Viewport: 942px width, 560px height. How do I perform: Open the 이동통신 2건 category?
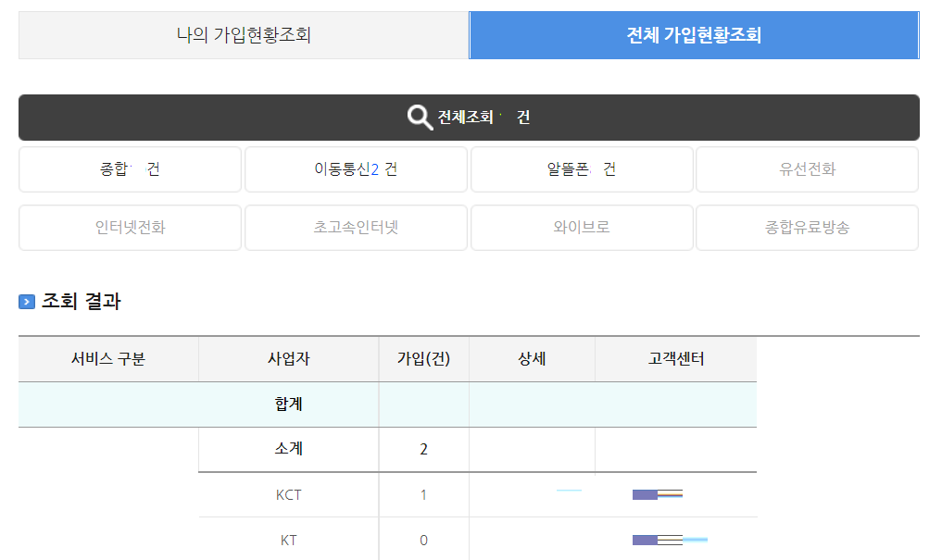[x=356, y=168]
